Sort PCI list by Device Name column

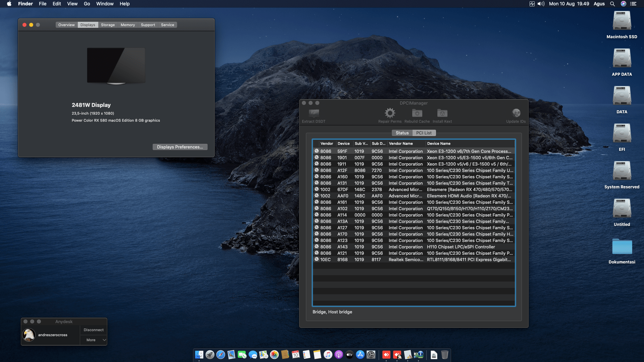pos(470,143)
